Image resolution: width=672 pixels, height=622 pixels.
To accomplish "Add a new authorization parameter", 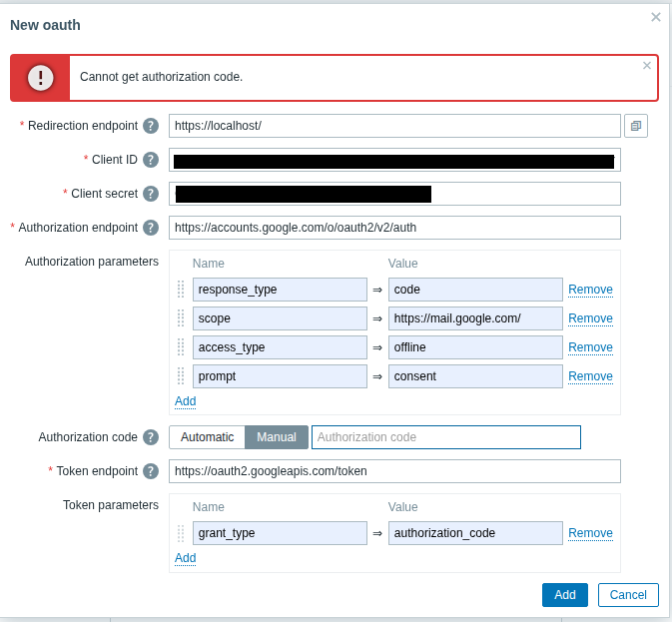I will click(x=185, y=401).
